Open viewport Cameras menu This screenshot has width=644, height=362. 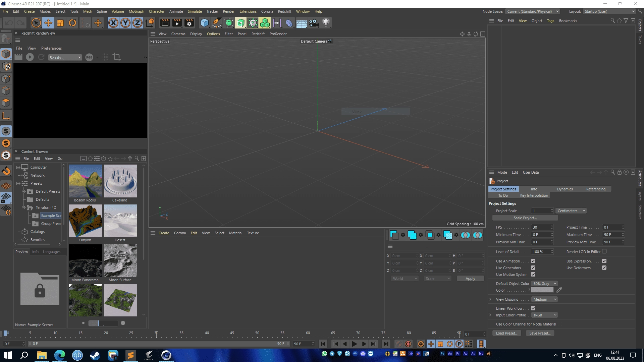coord(178,34)
